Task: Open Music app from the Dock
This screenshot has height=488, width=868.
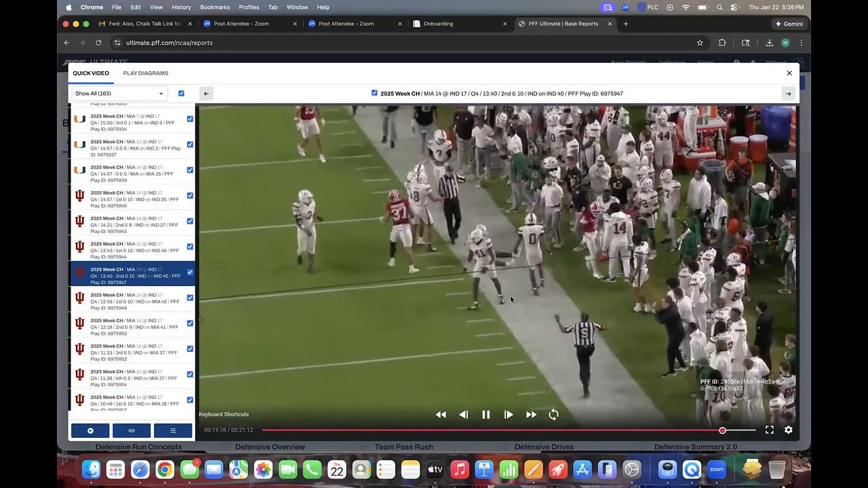Action: coord(460,469)
